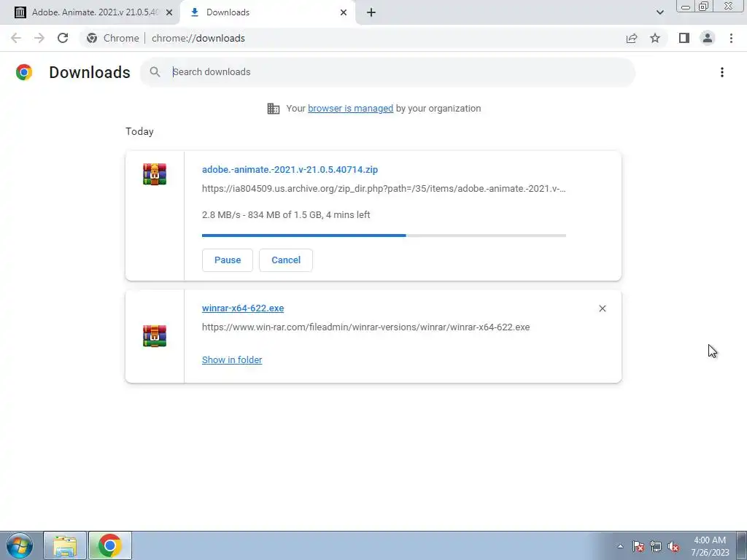
Task: Cancel the adobe-animate zip download
Action: coord(286,260)
